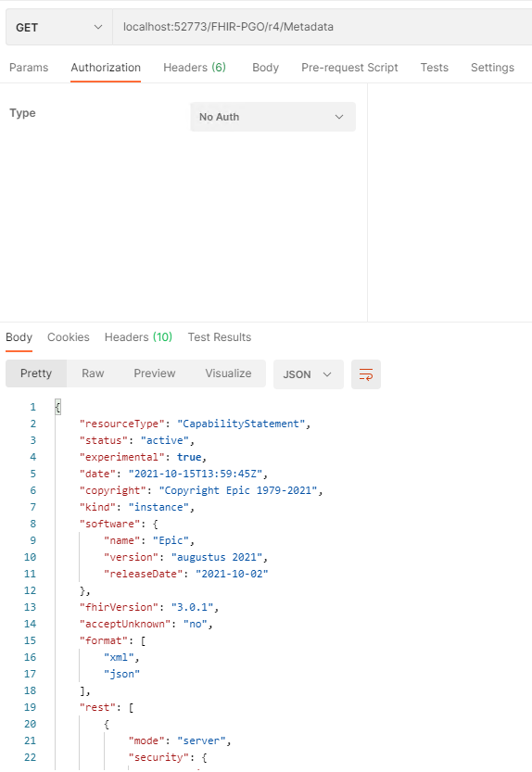Open response Headers (10) tab
Viewport: 532px width, 772px height.
click(138, 337)
